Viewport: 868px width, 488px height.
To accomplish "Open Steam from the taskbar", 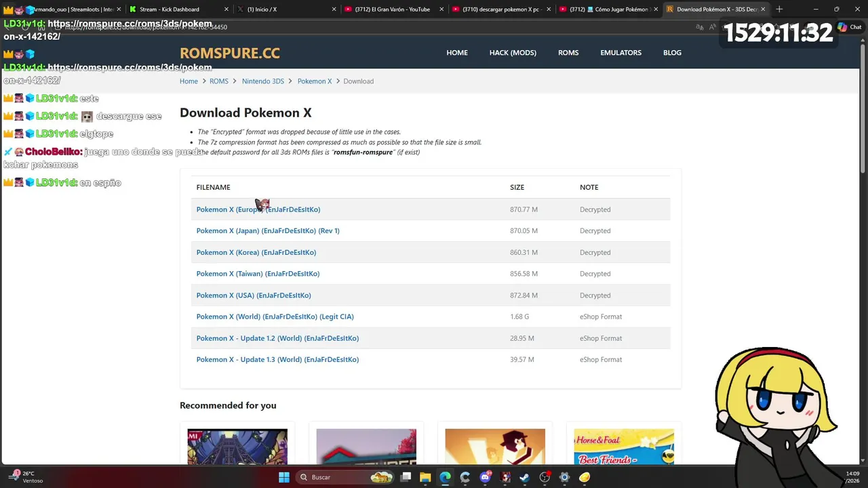I will 524,477.
